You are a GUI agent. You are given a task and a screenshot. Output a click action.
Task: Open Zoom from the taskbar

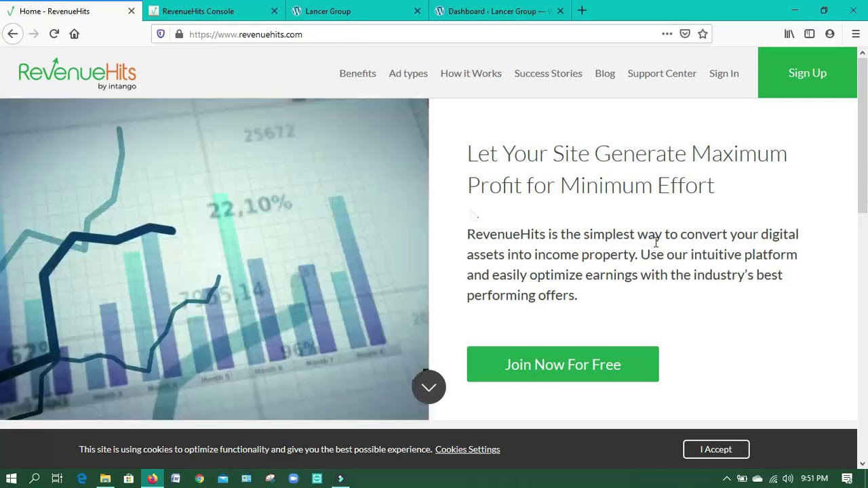click(x=294, y=479)
